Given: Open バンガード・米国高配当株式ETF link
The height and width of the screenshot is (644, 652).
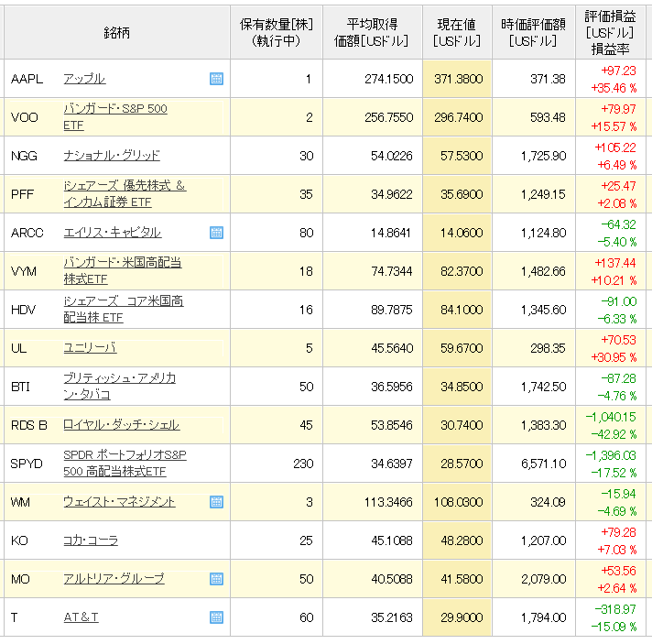Looking at the screenshot, I should 123,271.
